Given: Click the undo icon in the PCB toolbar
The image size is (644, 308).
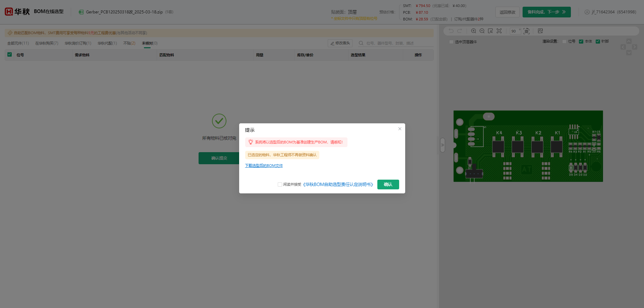Looking at the screenshot, I should pos(451,31).
